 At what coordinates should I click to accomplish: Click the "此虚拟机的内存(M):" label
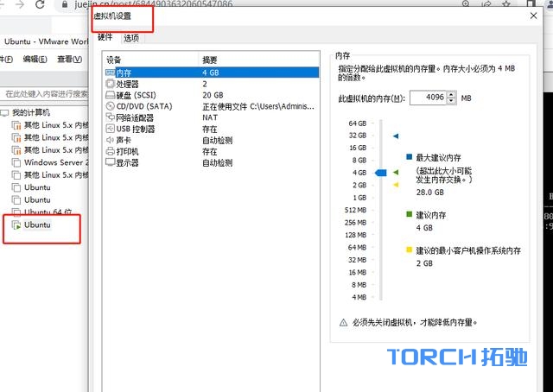(372, 98)
